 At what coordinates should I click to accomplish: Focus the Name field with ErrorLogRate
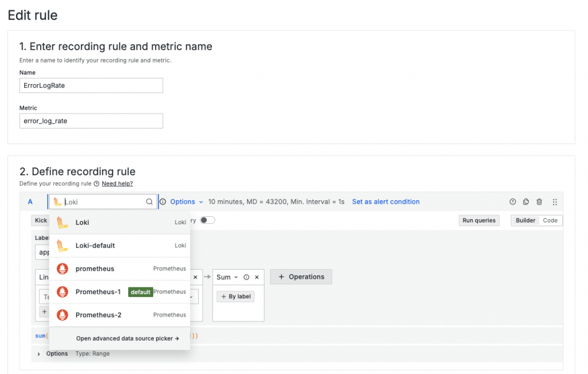91,85
